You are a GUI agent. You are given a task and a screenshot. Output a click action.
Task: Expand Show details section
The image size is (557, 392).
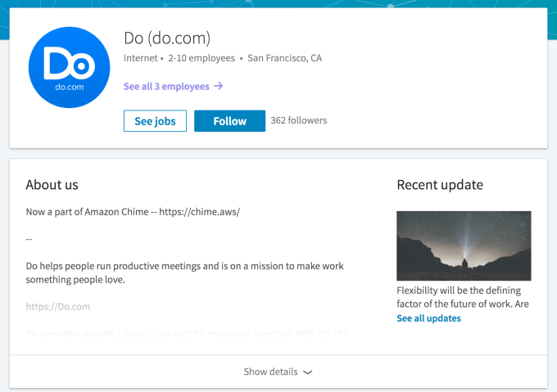278,372
